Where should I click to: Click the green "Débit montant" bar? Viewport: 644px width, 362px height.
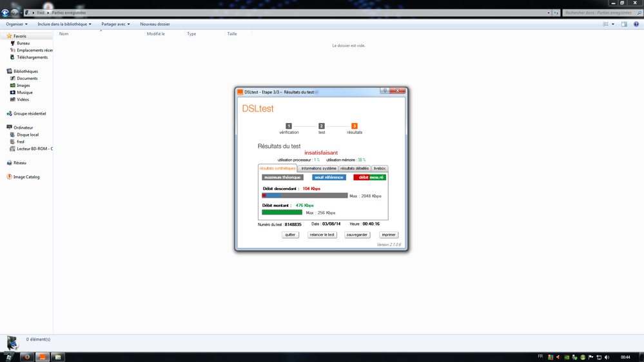tap(282, 212)
